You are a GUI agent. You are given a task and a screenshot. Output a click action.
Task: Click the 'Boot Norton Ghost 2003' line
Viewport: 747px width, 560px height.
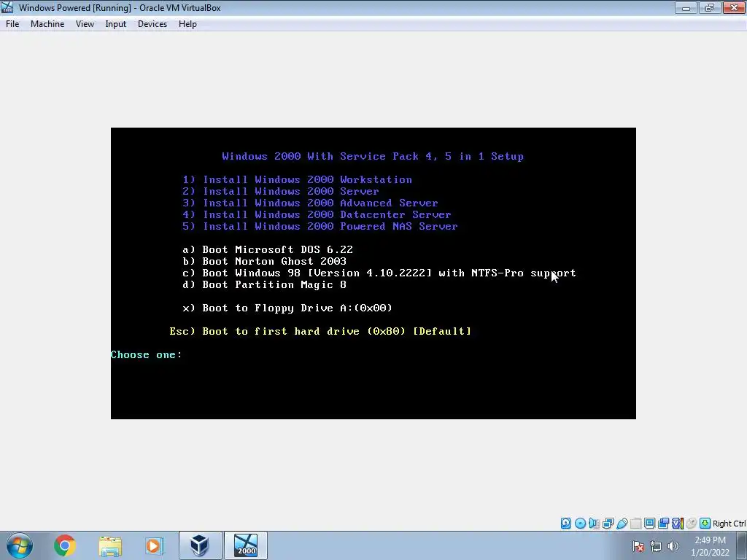[264, 261]
